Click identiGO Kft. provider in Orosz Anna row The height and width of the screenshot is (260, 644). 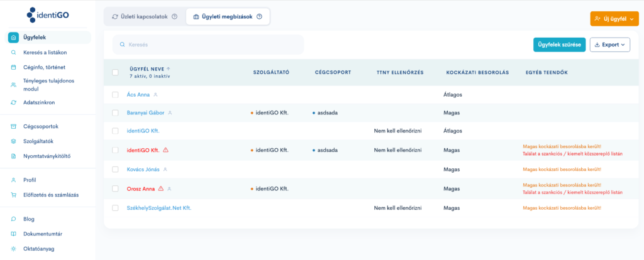[x=272, y=188]
